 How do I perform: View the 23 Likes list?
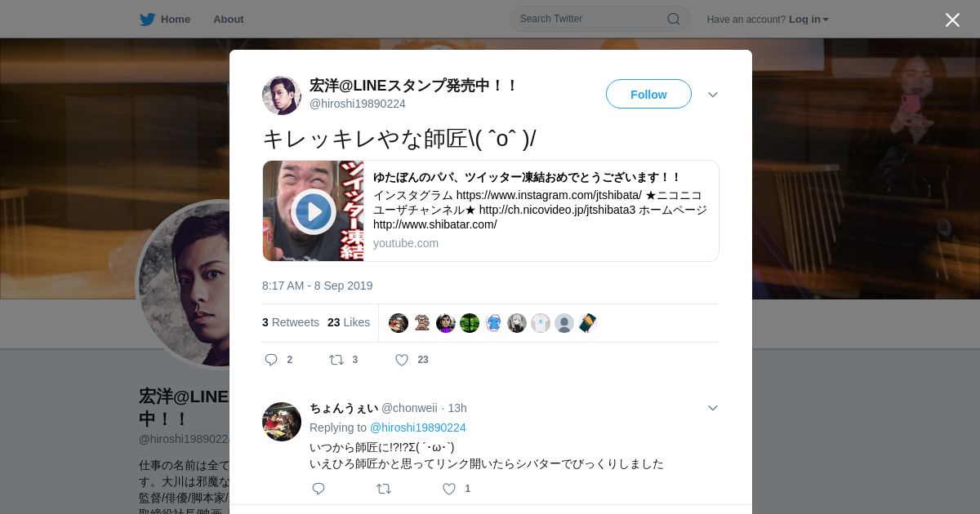pos(349,322)
